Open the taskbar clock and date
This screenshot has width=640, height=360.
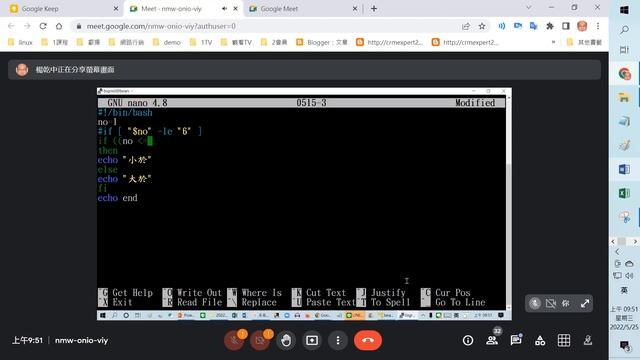[x=624, y=318]
